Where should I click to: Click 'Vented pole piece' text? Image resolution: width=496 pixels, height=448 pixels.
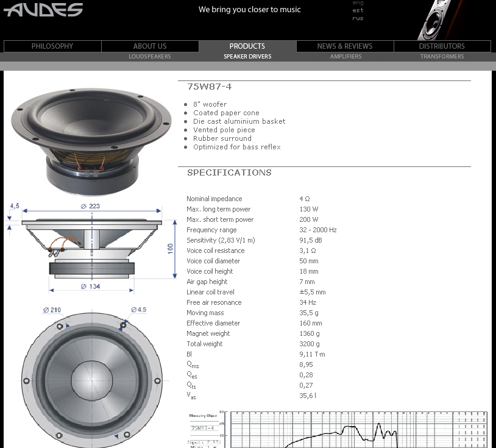pyautogui.click(x=224, y=130)
